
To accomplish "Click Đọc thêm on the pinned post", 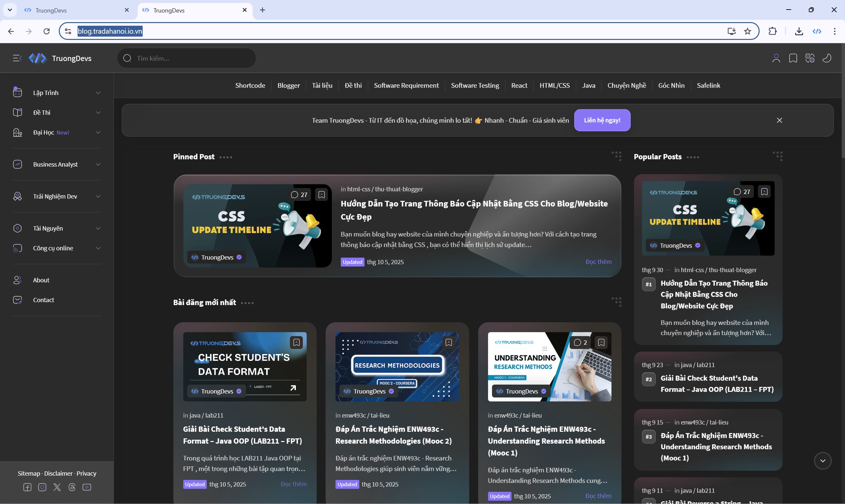I will (598, 262).
